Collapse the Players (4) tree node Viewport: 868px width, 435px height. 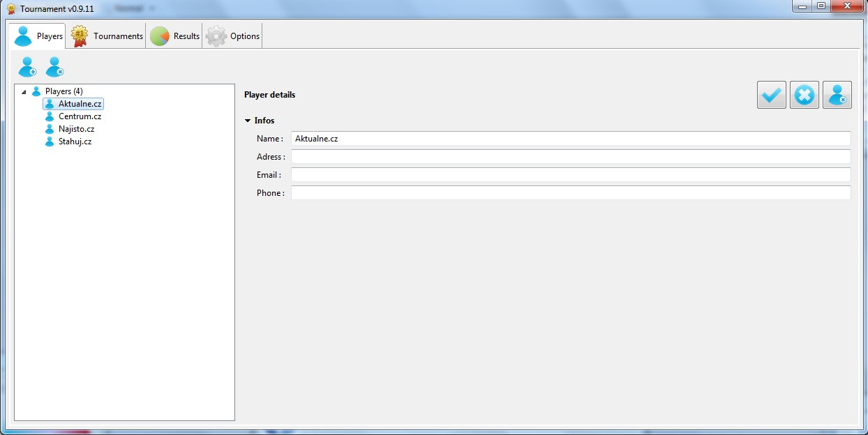coord(24,91)
